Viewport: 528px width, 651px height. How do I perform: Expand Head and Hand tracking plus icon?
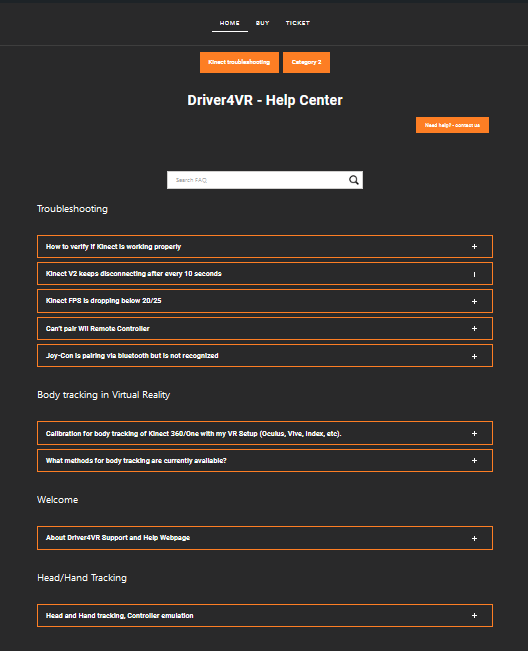[474, 615]
